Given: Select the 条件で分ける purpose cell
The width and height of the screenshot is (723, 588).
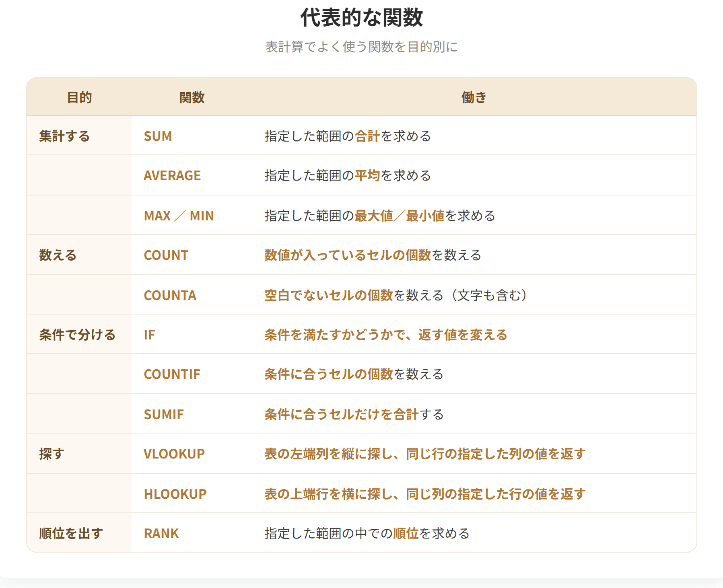Looking at the screenshot, I should (79, 335).
